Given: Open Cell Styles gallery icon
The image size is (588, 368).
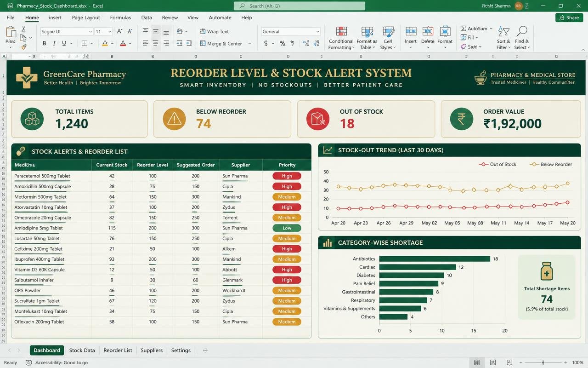Looking at the screenshot, I should (388, 31).
